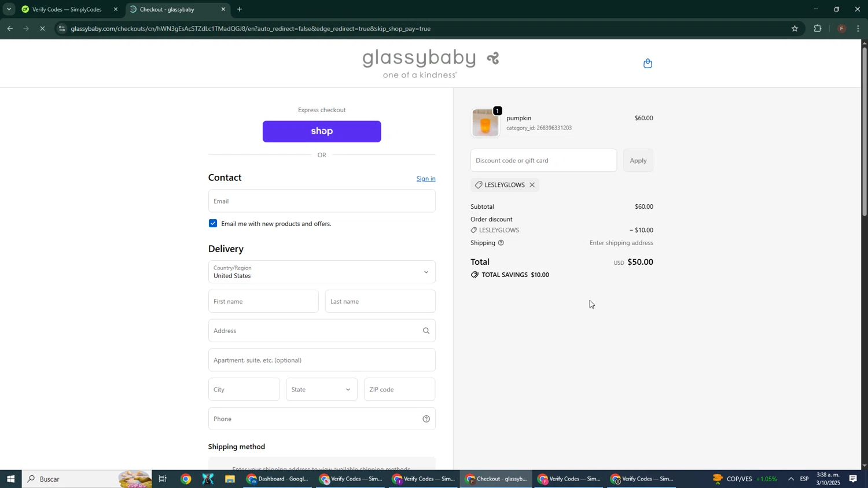Image resolution: width=868 pixels, height=488 pixels.
Task: Open File Explorer from the taskbar
Action: (x=230, y=479)
